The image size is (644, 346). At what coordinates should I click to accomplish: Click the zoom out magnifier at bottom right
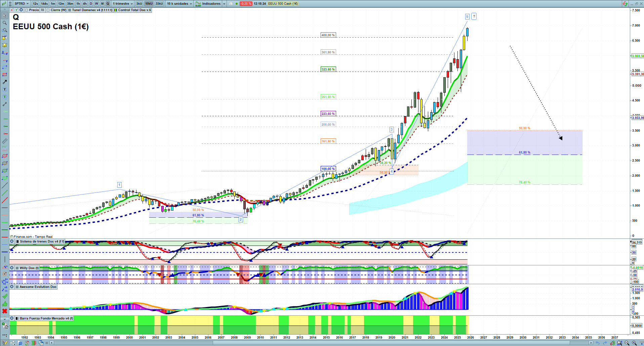[627, 343]
